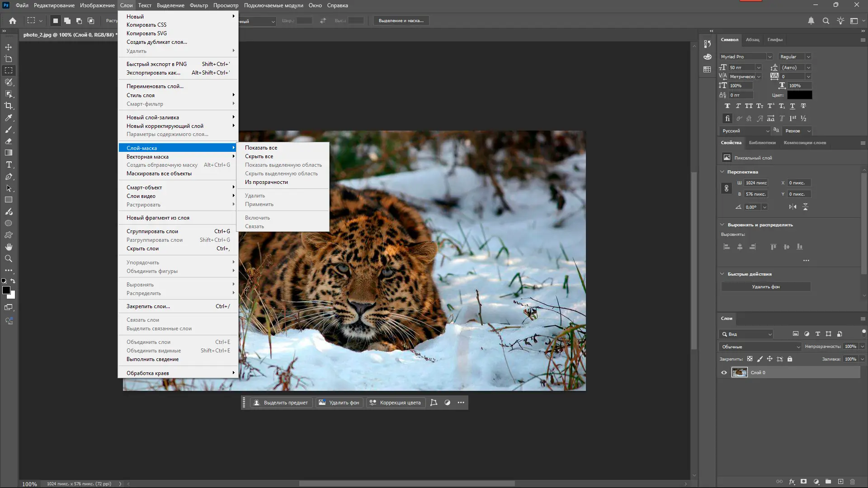The width and height of the screenshot is (868, 488).
Task: Select the Hand tool
Action: [x=9, y=247]
